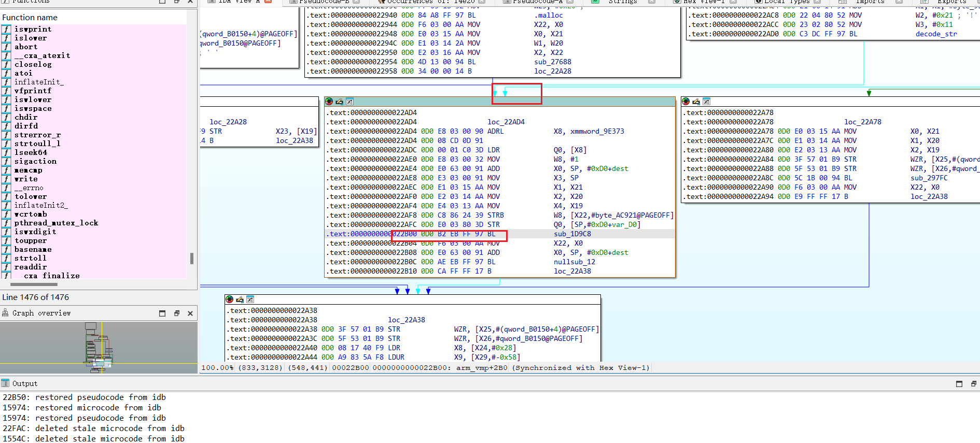
Task: Maximize the Graph overview panel
Action: pos(162,313)
